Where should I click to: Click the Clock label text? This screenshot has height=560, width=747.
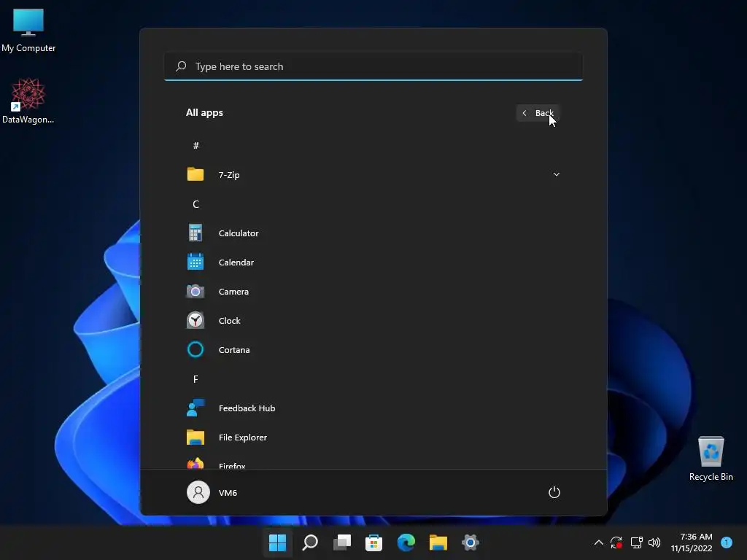[229, 321]
